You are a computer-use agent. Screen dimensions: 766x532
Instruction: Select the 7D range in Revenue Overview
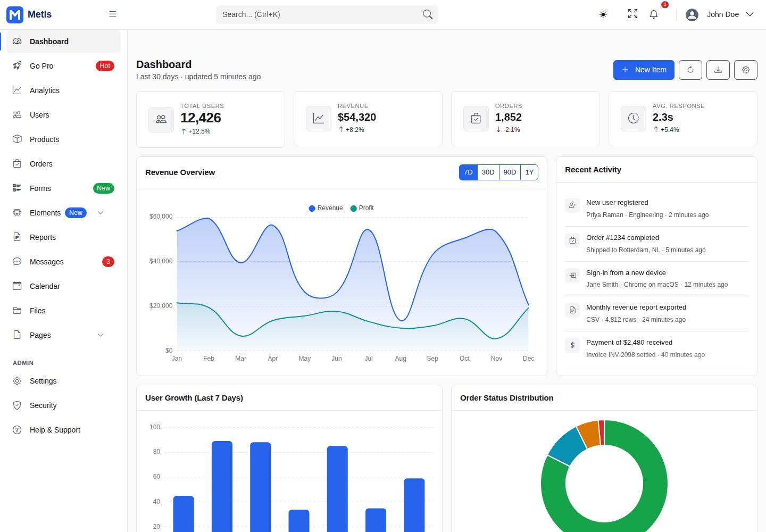click(x=468, y=172)
